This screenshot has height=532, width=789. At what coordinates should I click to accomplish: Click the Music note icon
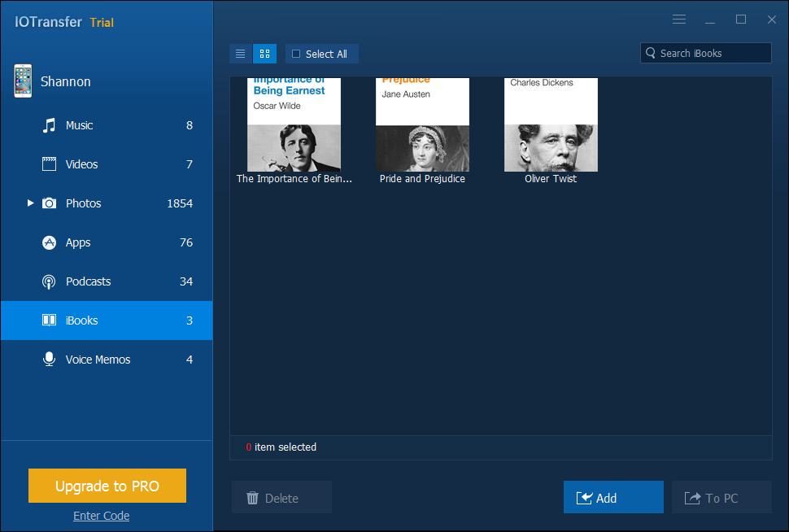point(49,125)
